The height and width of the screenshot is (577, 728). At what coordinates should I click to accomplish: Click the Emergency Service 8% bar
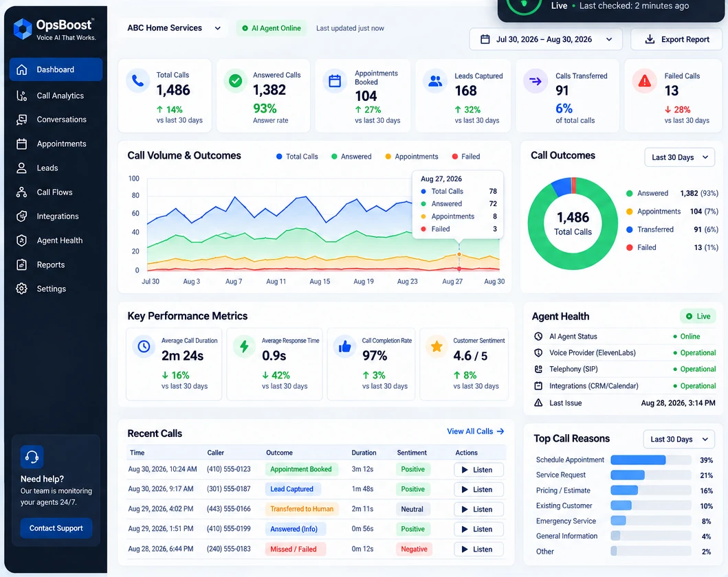618,521
